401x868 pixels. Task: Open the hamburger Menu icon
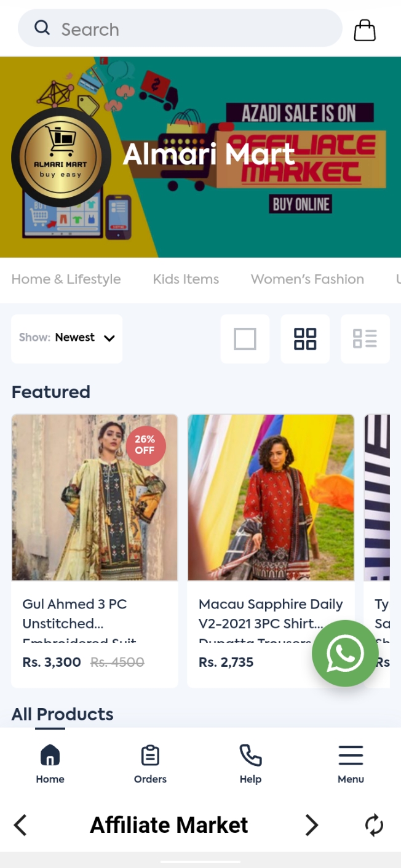[351, 756]
